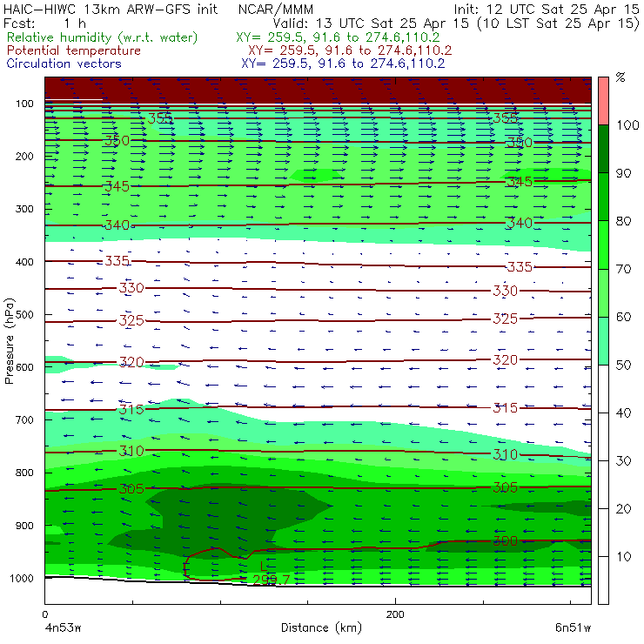Click the colorbar "10" value label
The height and width of the screenshot is (644, 644).
click(623, 556)
